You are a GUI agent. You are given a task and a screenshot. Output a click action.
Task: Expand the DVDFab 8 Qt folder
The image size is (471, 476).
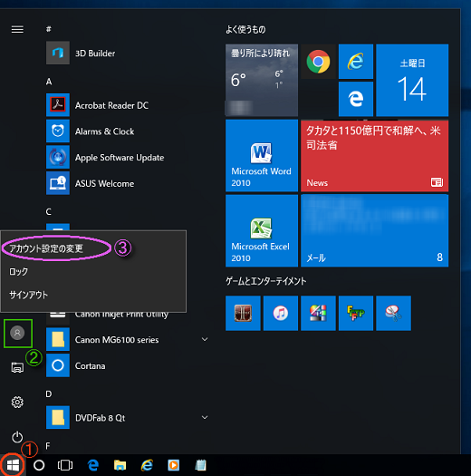128,418
